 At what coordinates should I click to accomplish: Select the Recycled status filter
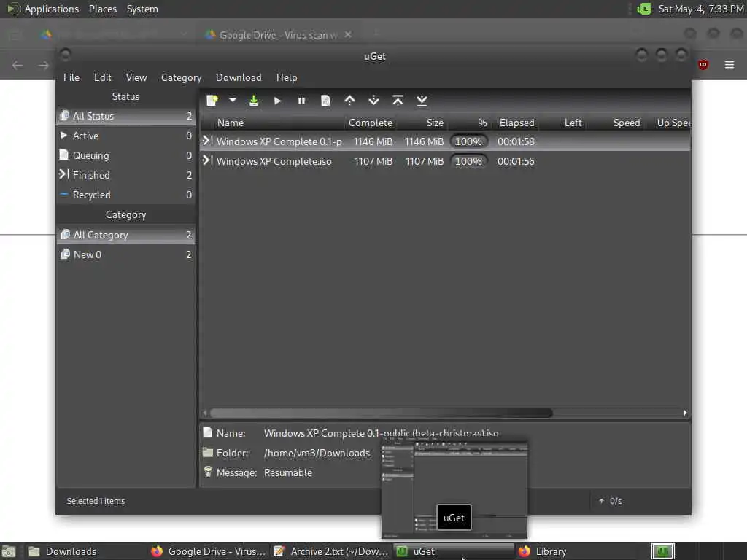click(x=125, y=195)
